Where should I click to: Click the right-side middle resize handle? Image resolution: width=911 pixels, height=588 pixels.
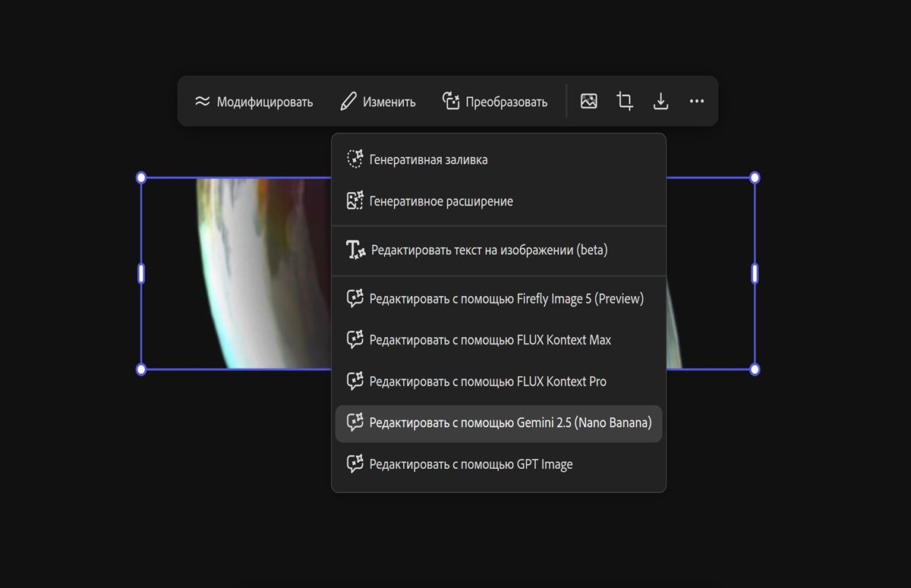coord(755,273)
